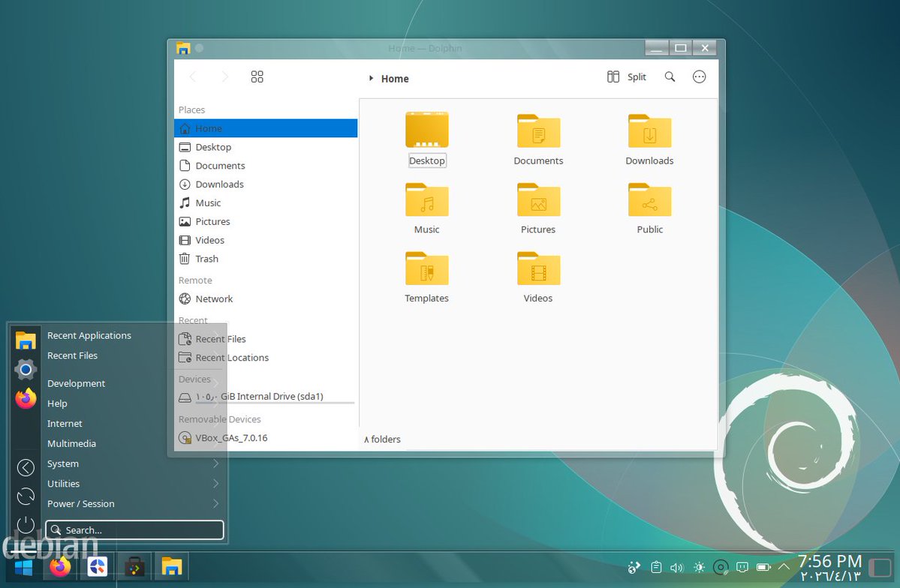Image resolution: width=900 pixels, height=588 pixels.
Task: Open file manager favorite in launcher sidebar
Action: 26,340
